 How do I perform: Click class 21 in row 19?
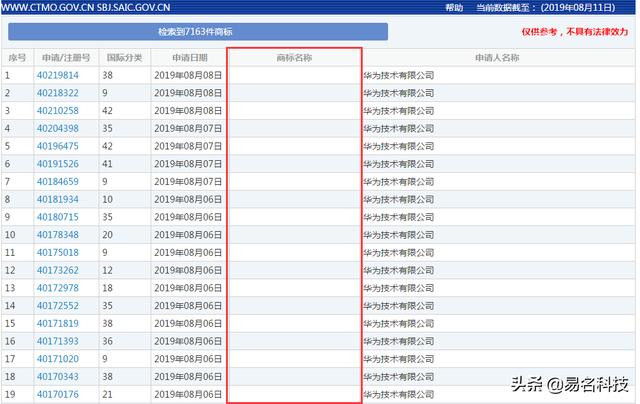tap(107, 395)
